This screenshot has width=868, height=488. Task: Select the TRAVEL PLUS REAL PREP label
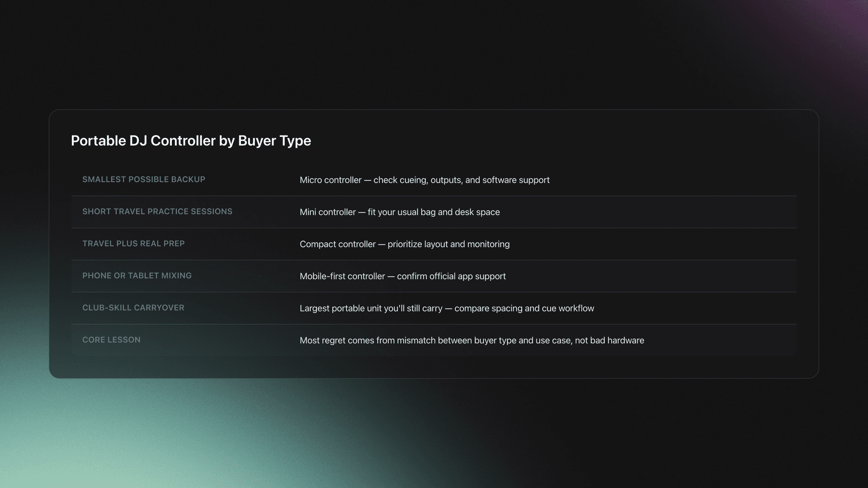(133, 244)
